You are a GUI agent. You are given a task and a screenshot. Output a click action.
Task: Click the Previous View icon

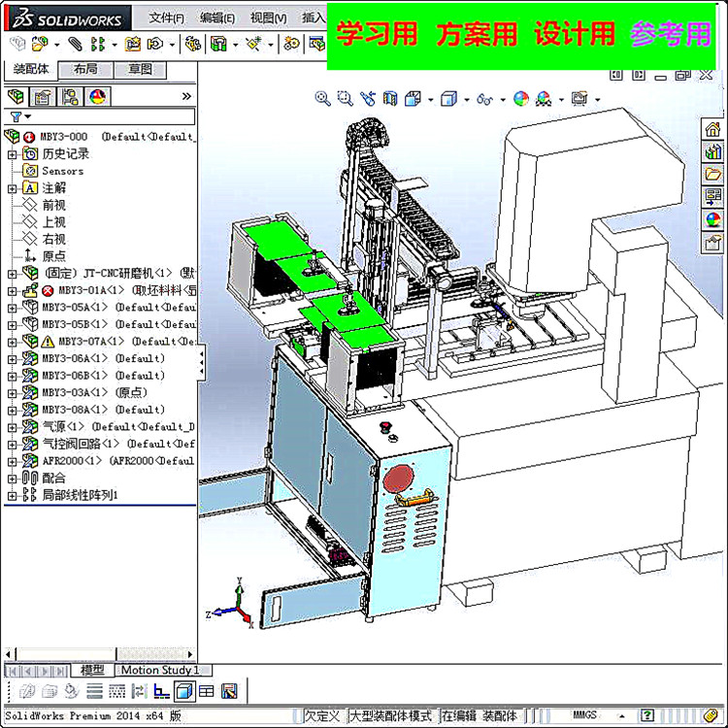pyautogui.click(x=368, y=98)
